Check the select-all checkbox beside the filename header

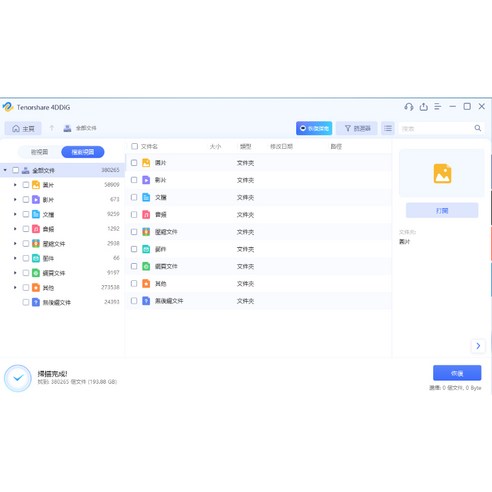(x=134, y=146)
